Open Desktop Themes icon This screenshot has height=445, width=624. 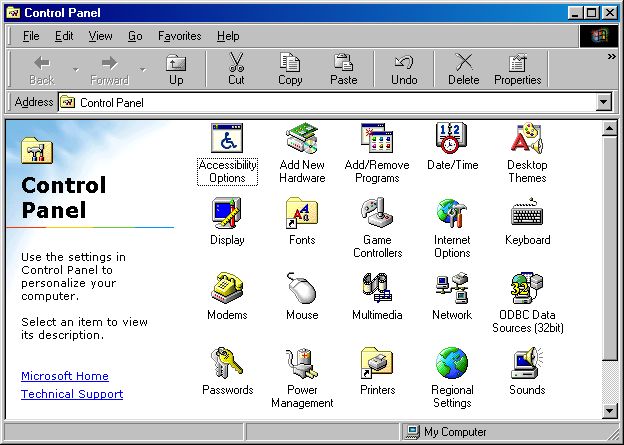[527, 139]
